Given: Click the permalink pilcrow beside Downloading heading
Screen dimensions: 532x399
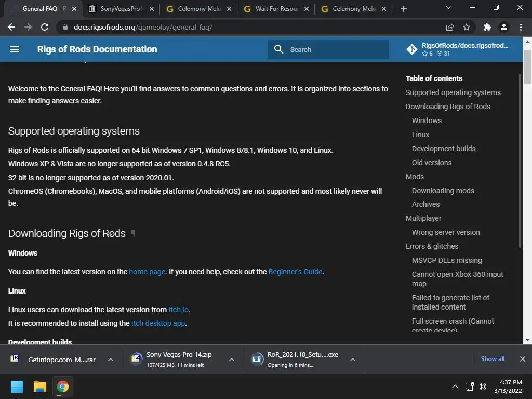Looking at the screenshot, I should [133, 233].
